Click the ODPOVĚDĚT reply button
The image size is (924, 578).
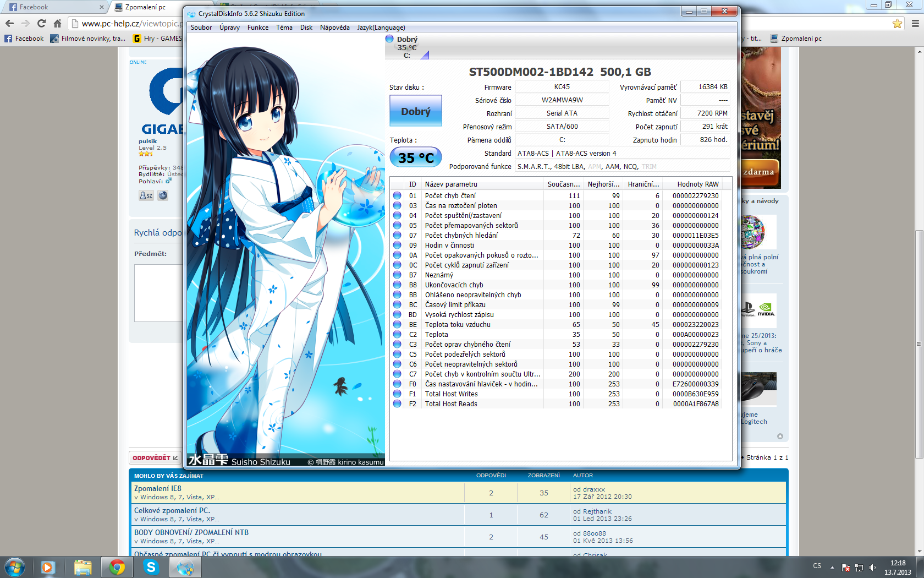tap(155, 458)
